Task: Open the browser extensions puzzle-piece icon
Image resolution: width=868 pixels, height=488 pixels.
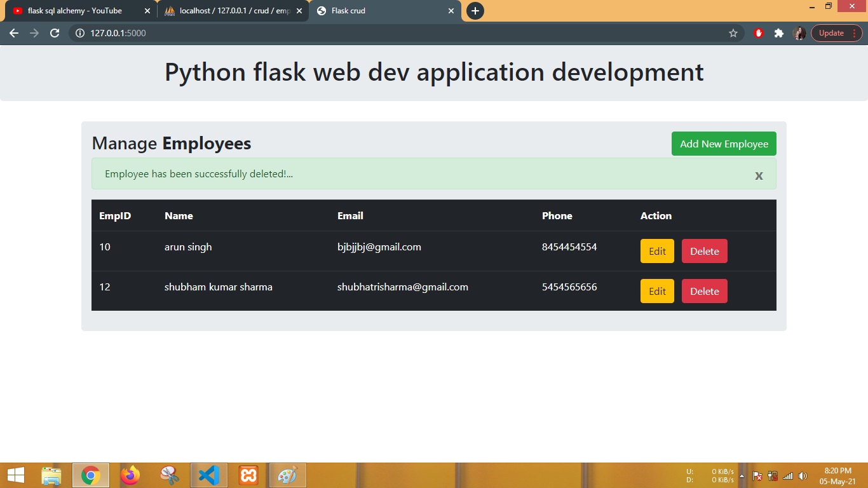Action: click(779, 32)
